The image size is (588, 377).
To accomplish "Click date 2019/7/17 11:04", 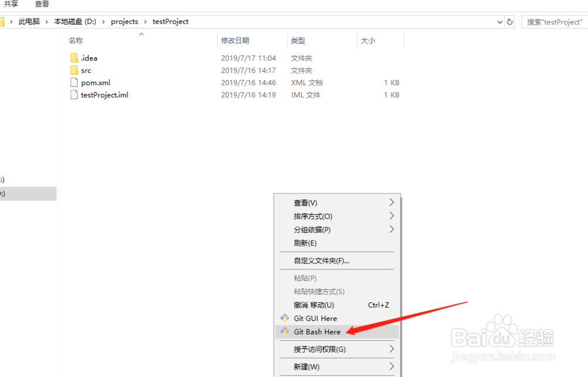I will (x=248, y=58).
